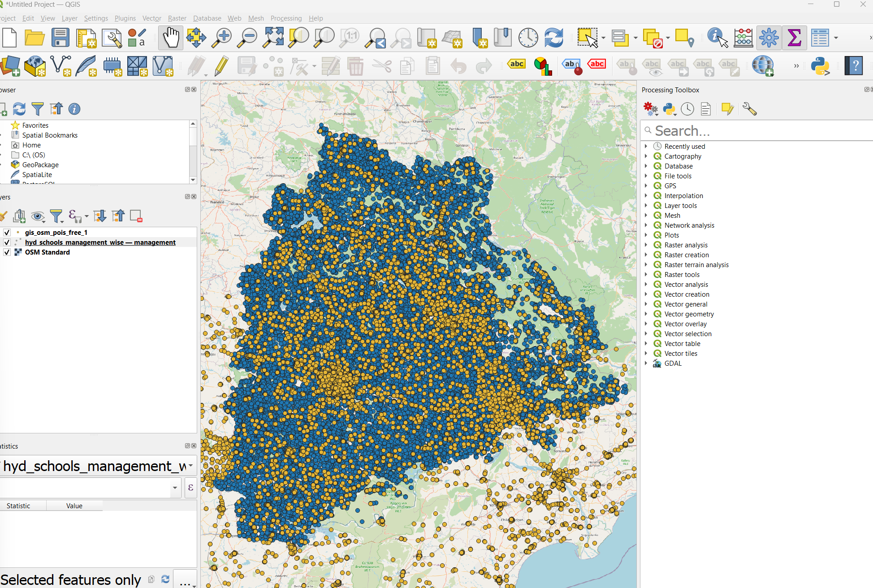The height and width of the screenshot is (588, 873).
Task: Expand the Cartography toolbox group
Action: pos(646,156)
